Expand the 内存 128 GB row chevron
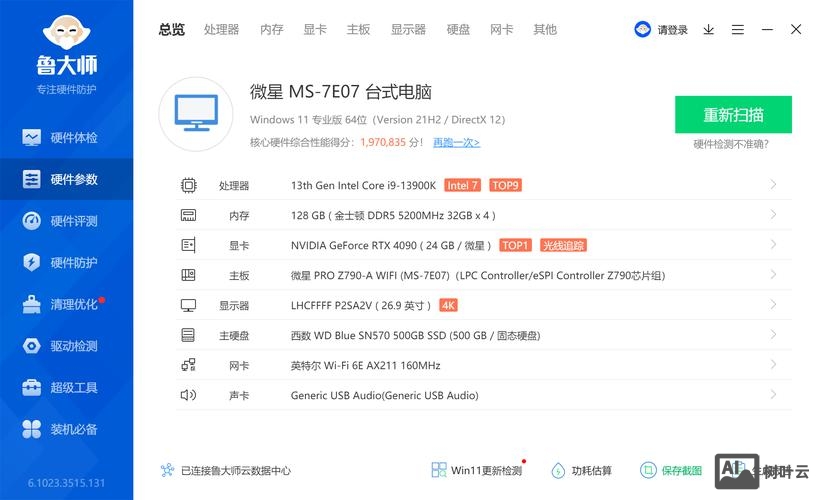The image size is (817, 500). (773, 215)
